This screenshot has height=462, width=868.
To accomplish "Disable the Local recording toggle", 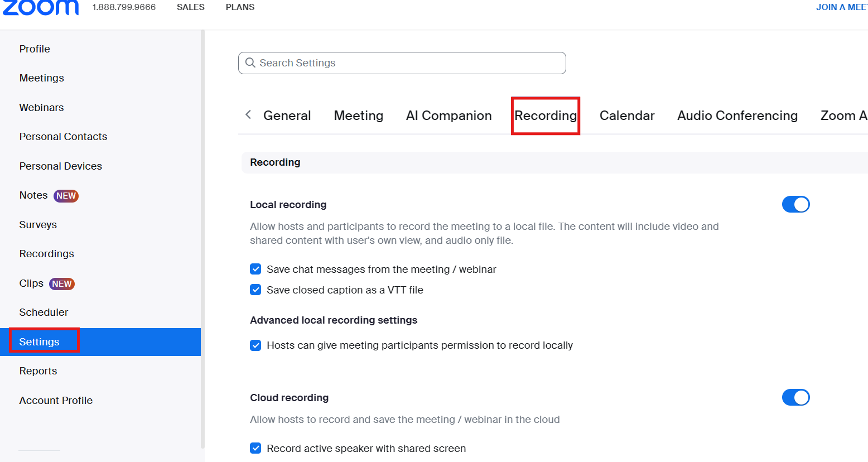I will [795, 205].
